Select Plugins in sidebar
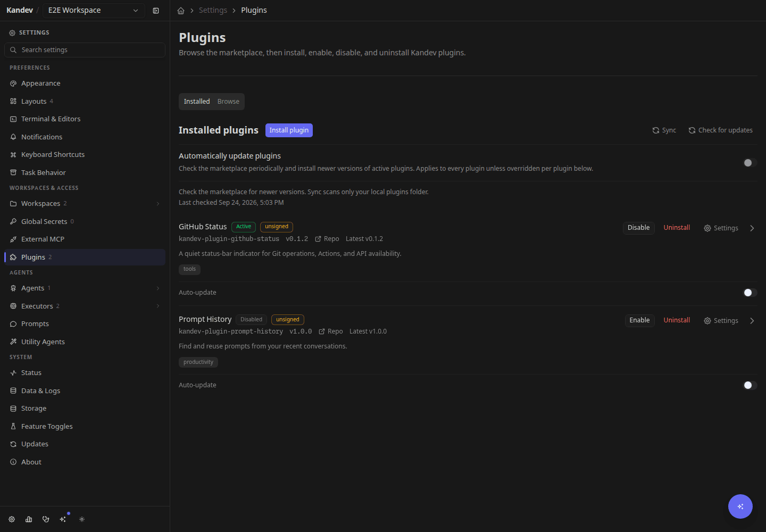 [85, 257]
